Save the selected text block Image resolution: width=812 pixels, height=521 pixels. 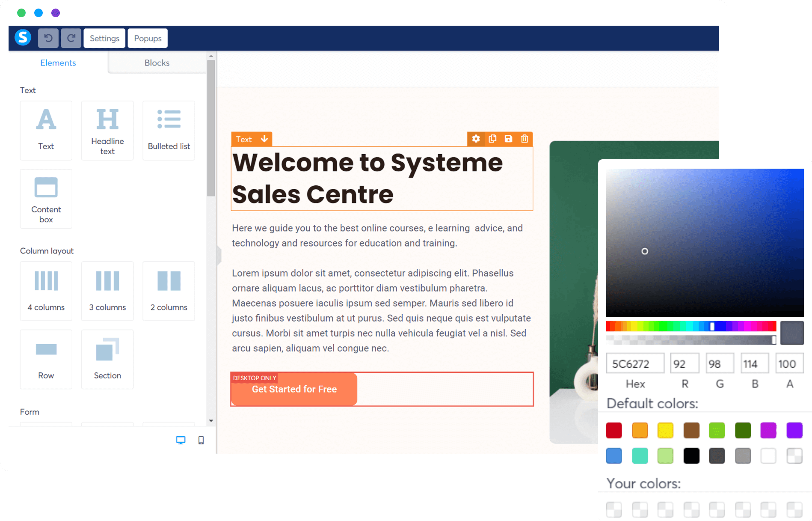tap(508, 139)
